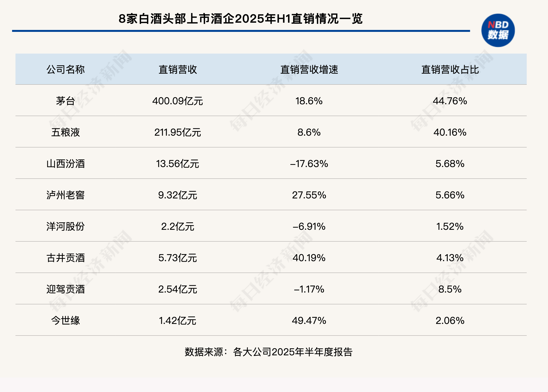The height and width of the screenshot is (392, 548).
Task: Click 五粮液 revenue 211.95亿元
Action: 178,132
